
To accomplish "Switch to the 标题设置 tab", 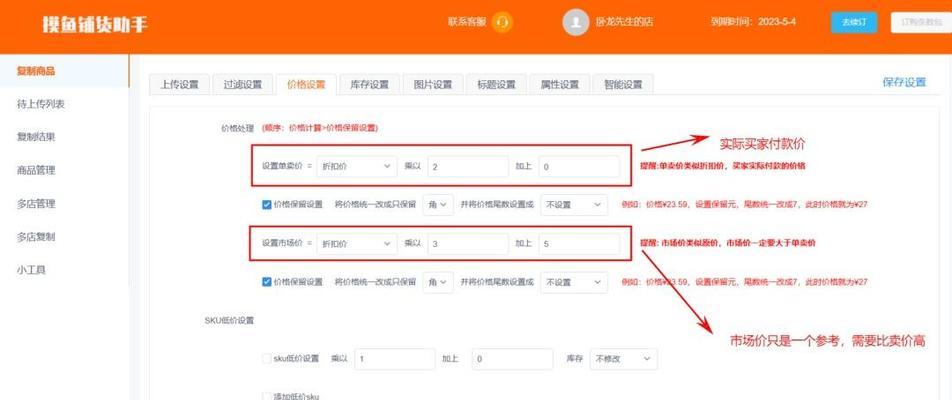I will (x=496, y=84).
